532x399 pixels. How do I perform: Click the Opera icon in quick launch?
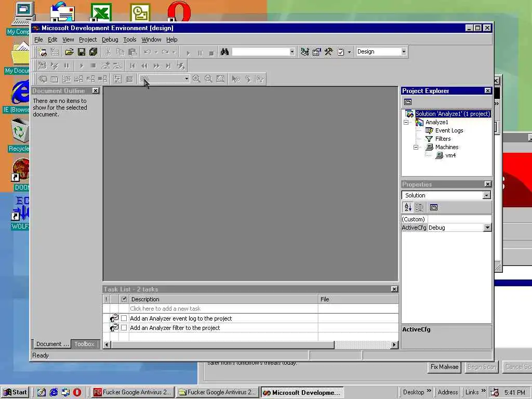click(77, 392)
